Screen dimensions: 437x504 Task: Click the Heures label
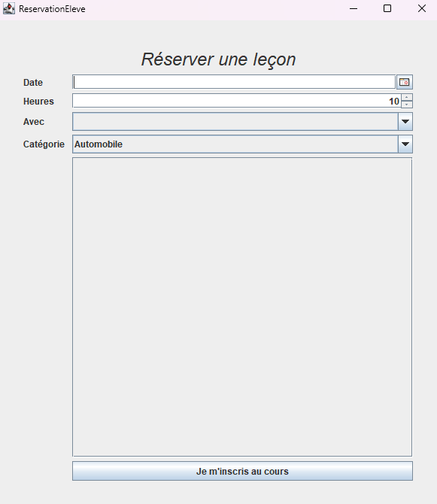tap(38, 102)
